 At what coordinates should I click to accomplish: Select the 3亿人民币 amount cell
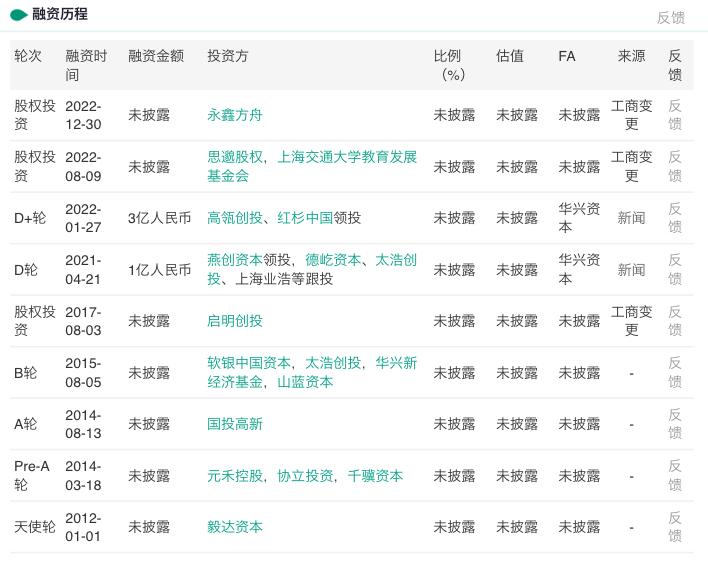[x=159, y=218]
